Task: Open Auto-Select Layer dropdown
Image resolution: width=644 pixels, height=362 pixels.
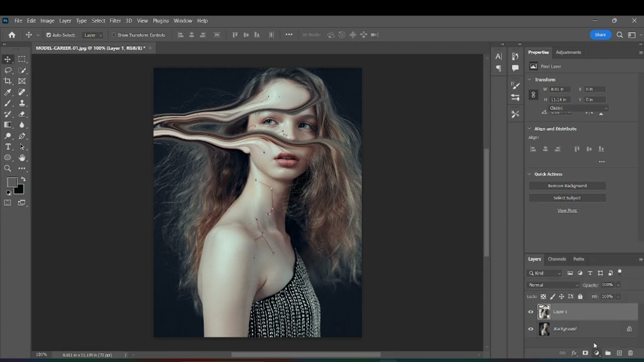Action: click(x=93, y=35)
